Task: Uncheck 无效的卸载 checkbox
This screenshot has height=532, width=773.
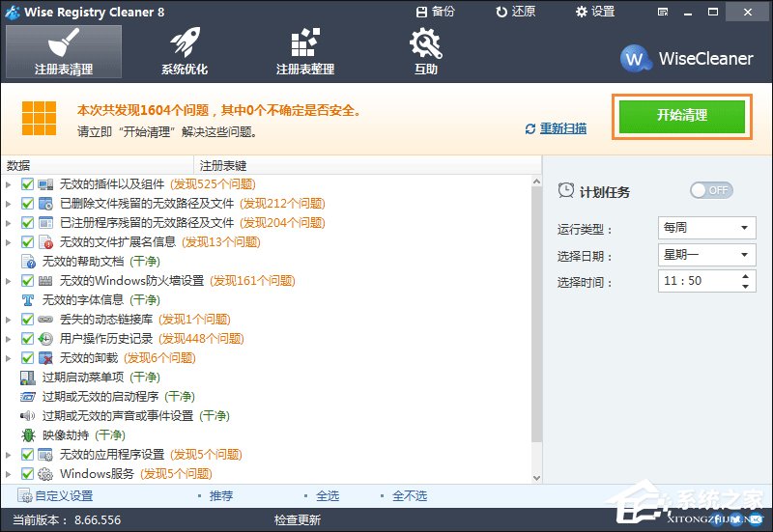Action: click(28, 357)
